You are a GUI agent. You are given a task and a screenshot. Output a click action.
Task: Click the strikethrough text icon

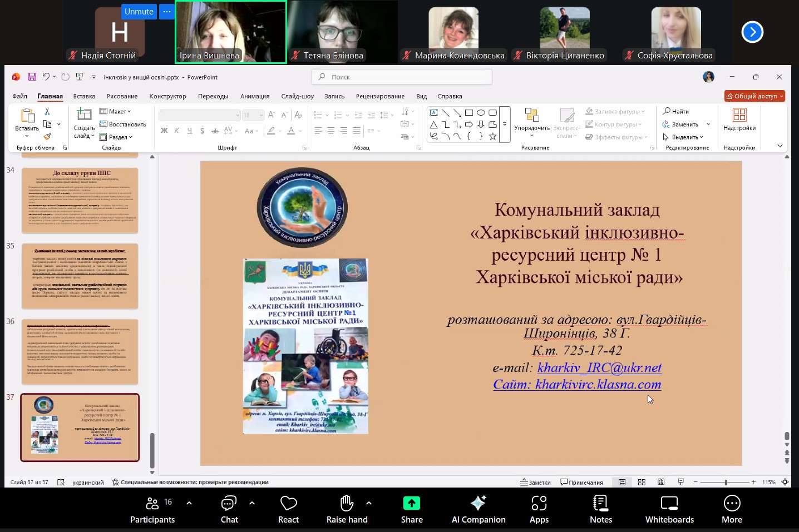tap(215, 131)
